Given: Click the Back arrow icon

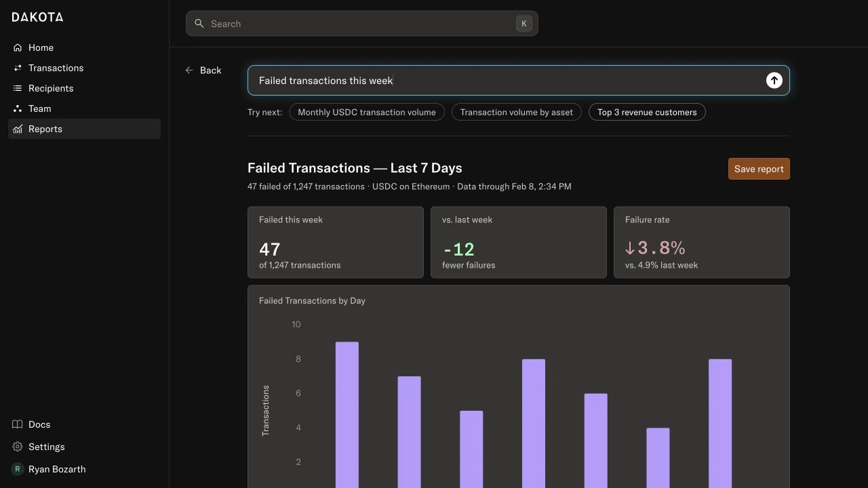Looking at the screenshot, I should (189, 70).
